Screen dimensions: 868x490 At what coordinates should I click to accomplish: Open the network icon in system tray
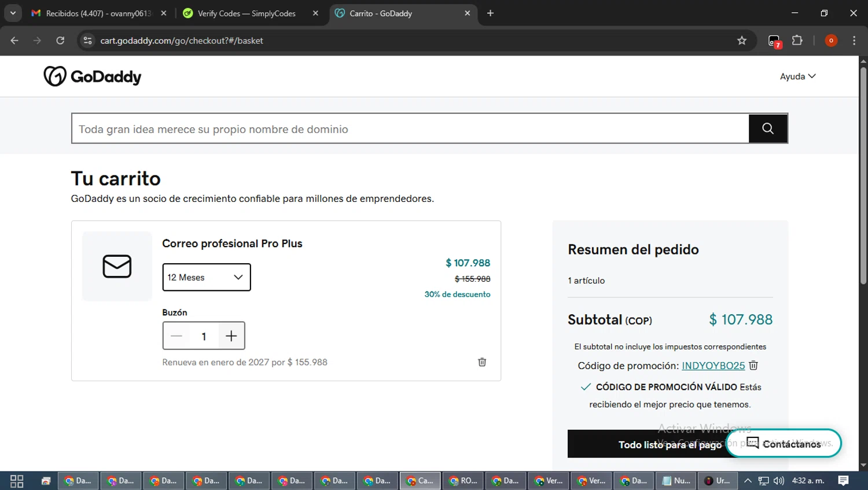pos(764,481)
